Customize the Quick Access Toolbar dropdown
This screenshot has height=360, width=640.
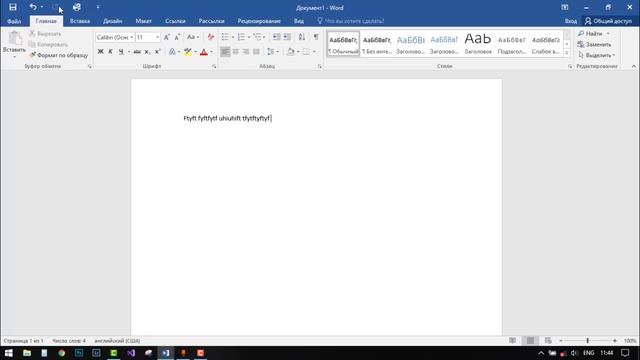[98, 7]
